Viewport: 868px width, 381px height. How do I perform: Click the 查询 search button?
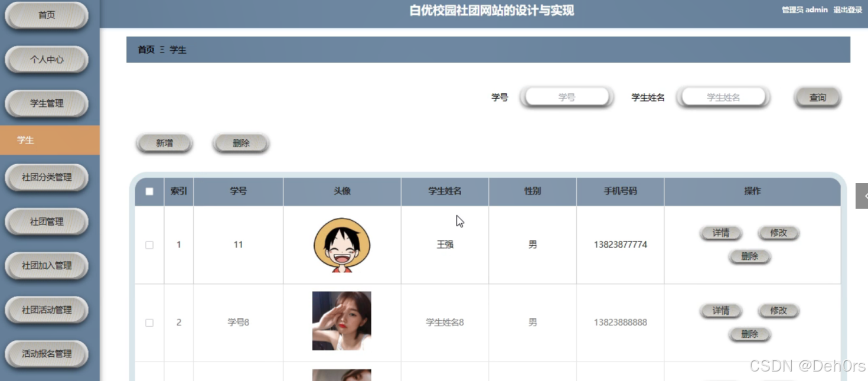(817, 97)
